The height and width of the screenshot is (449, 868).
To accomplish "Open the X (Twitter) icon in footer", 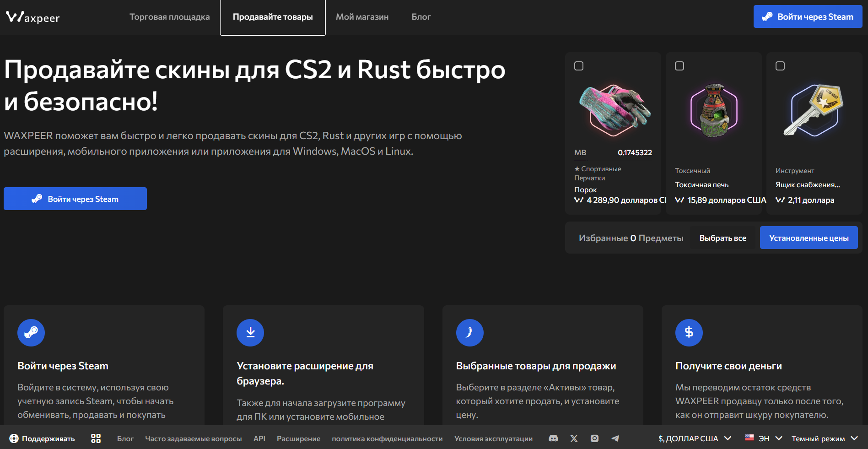I will (574, 438).
